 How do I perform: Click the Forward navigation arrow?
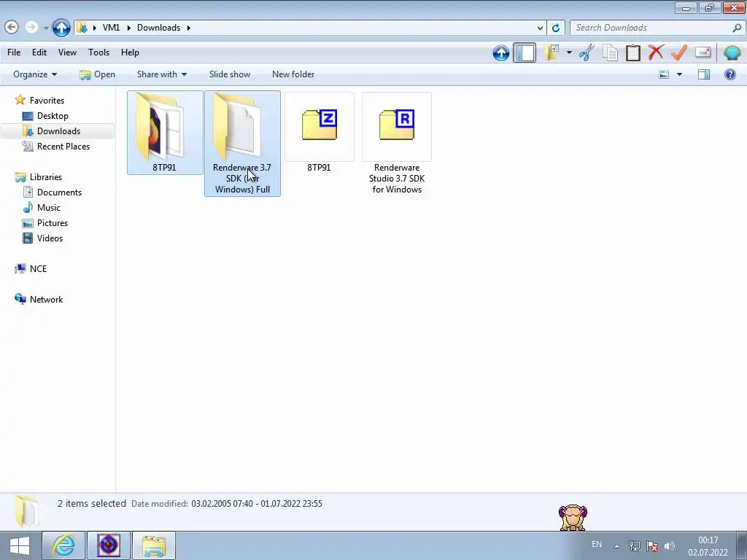click(x=31, y=27)
